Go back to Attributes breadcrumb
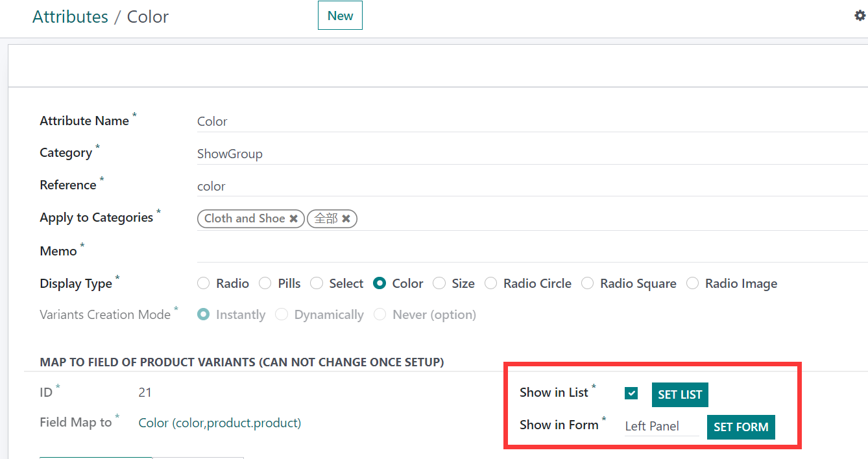This screenshot has width=868, height=459. (70, 17)
